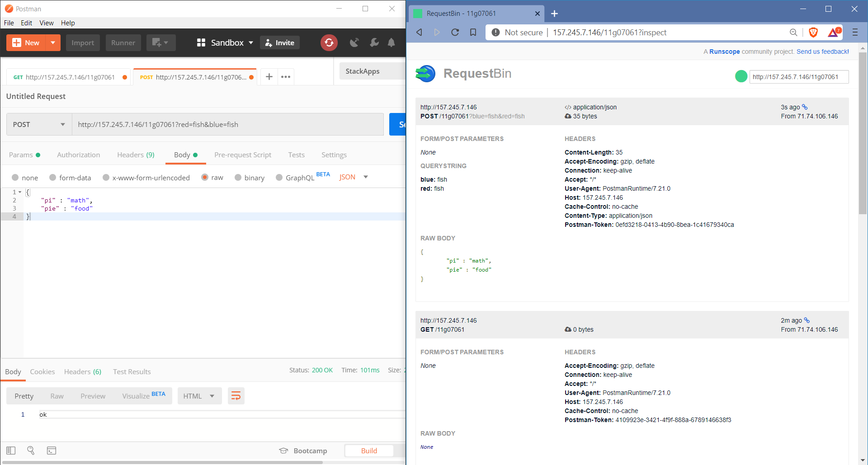Open the JSON body format dropdown
The image size is (868, 465).
pyautogui.click(x=354, y=177)
